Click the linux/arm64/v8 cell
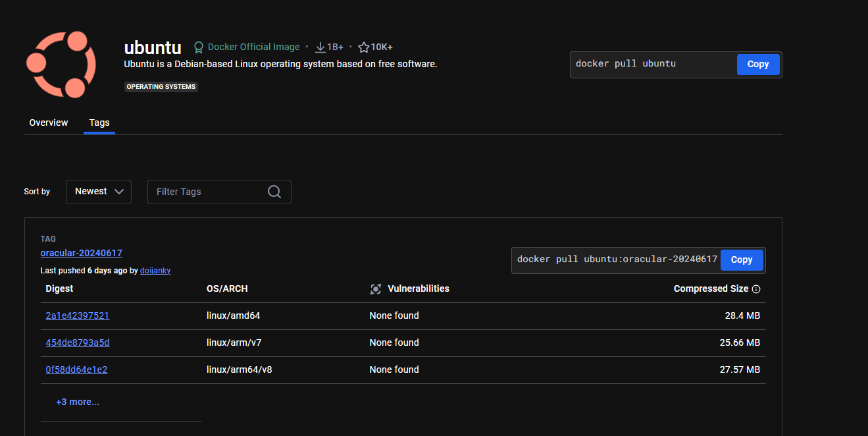Screen dimensions: 868x436 240,369
